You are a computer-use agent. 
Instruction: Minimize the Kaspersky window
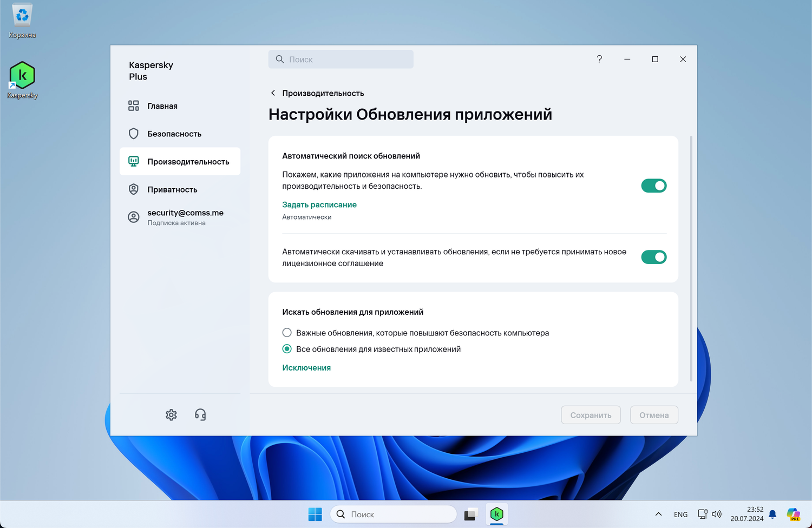(x=627, y=60)
